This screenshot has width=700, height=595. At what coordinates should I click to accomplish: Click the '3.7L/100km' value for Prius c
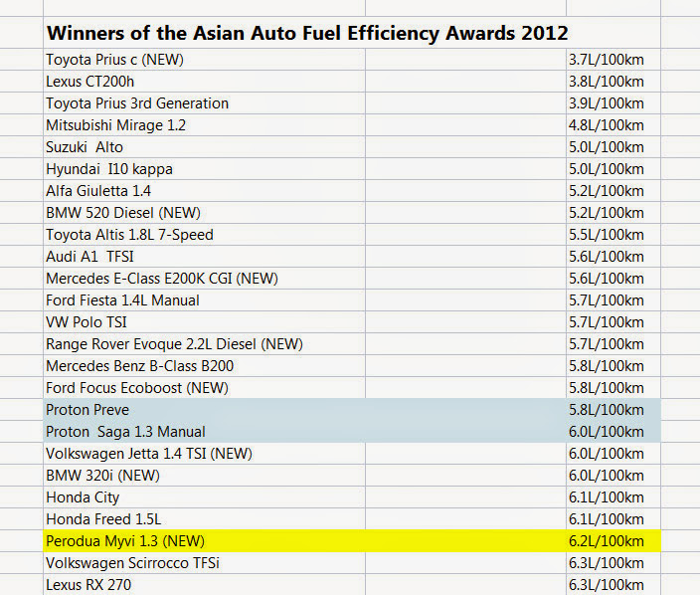[613, 60]
